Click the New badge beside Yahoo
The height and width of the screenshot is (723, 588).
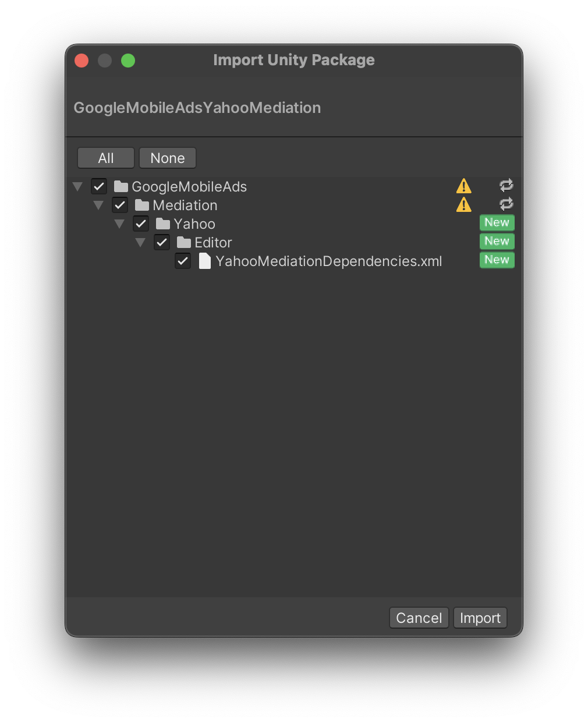497,222
